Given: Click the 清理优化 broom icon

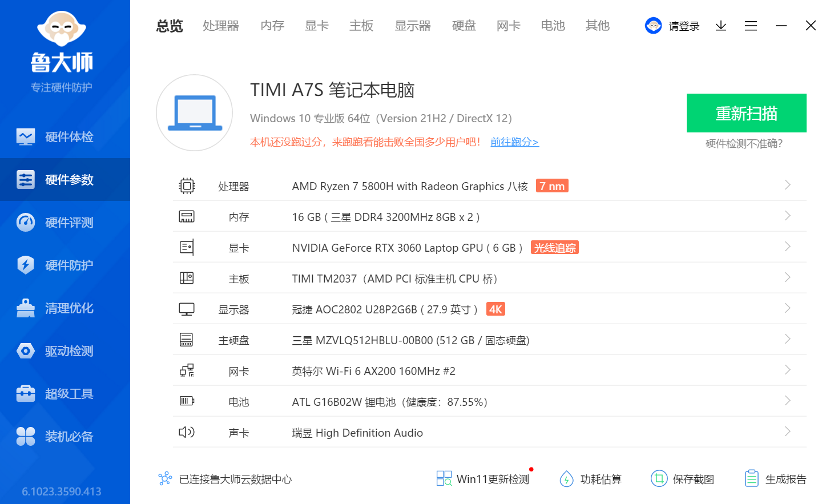Looking at the screenshot, I should point(26,308).
